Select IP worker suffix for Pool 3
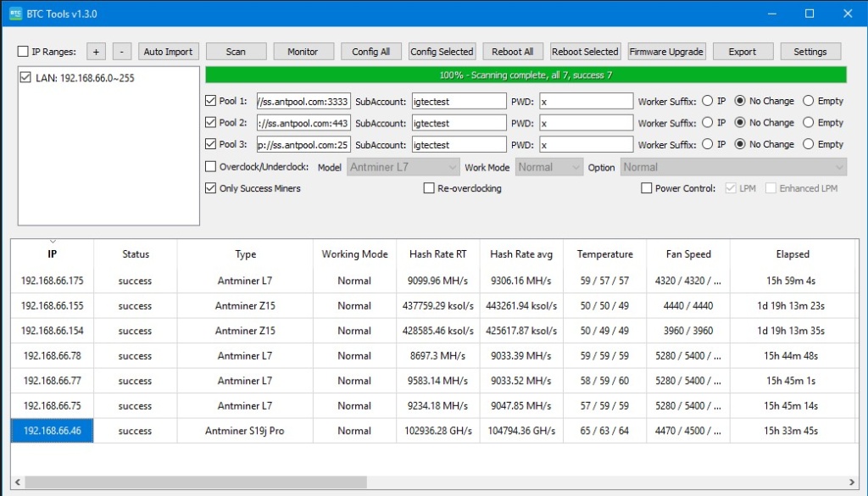868x496 pixels. coord(708,144)
